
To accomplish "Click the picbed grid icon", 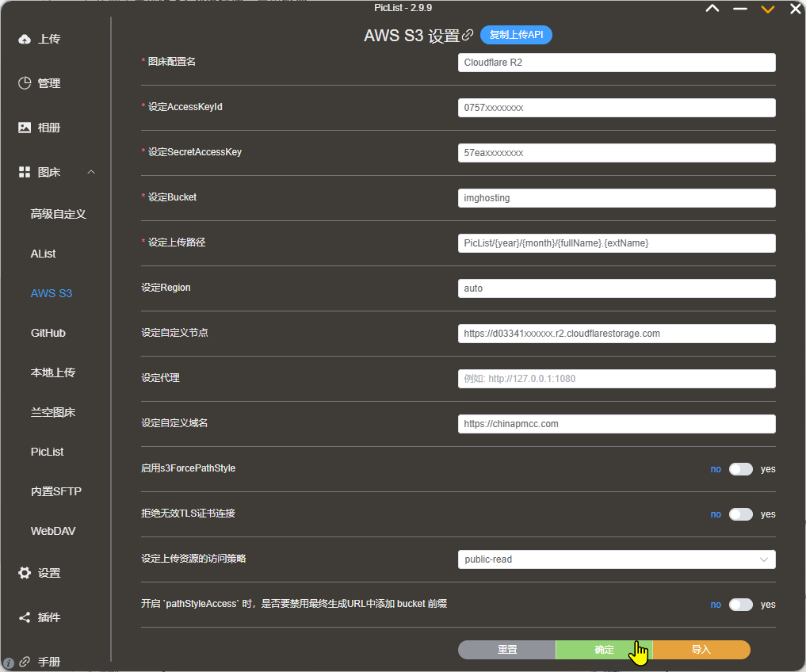I will point(25,172).
